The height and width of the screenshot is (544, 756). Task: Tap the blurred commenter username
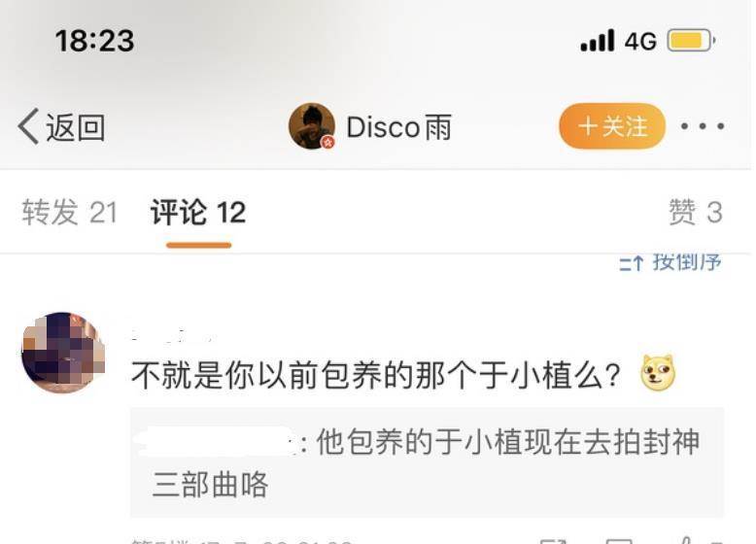[174, 334]
